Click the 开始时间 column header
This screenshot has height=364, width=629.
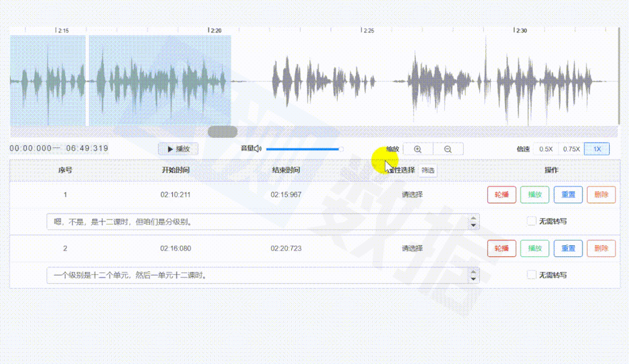point(175,170)
